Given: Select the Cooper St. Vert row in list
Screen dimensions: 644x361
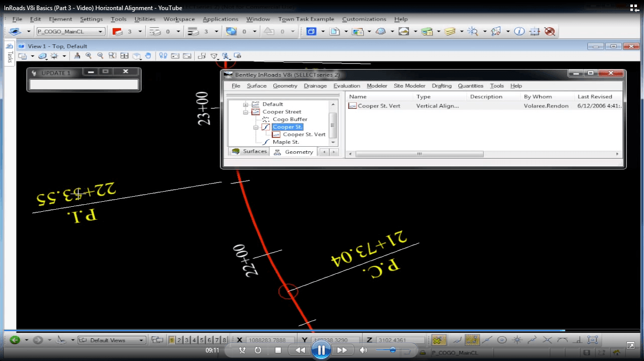Looking at the screenshot, I should [485, 106].
